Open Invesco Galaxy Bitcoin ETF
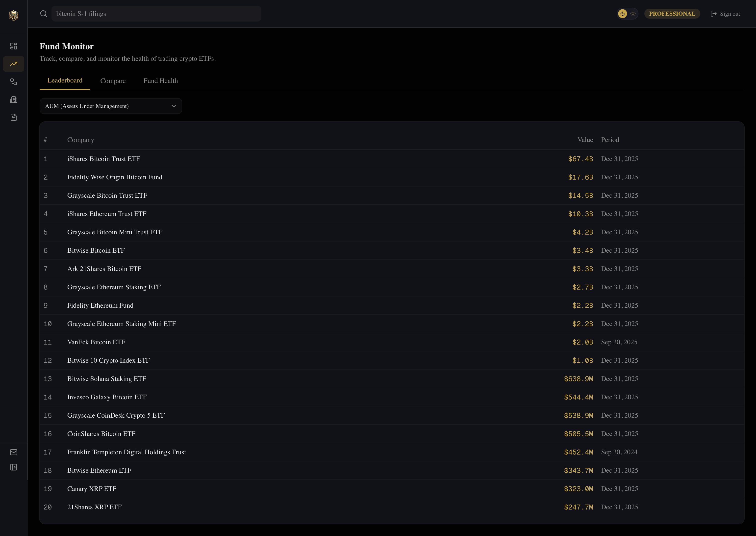Screen dimensions: 756x536 click(x=107, y=397)
